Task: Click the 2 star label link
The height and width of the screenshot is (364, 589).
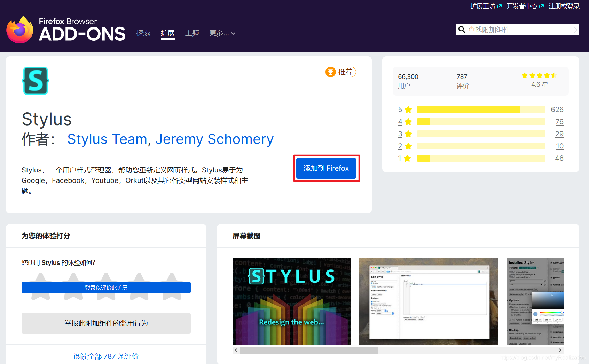Action: pos(400,146)
